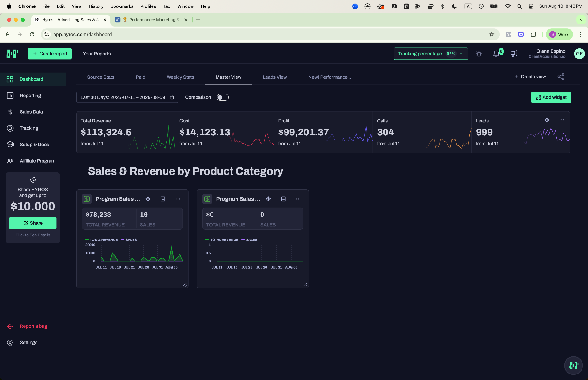This screenshot has height=380, width=588.
Task: Open Your Reports link
Action: (x=97, y=54)
